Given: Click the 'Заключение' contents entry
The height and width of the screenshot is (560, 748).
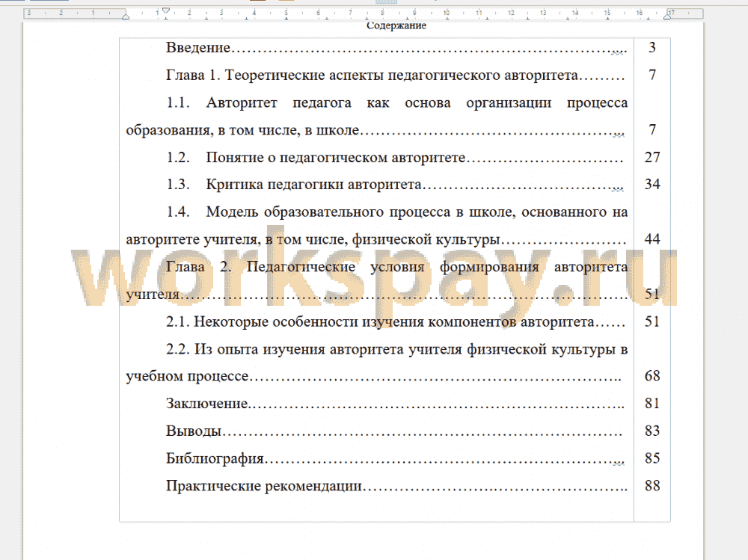Looking at the screenshot, I should [x=395, y=404].
